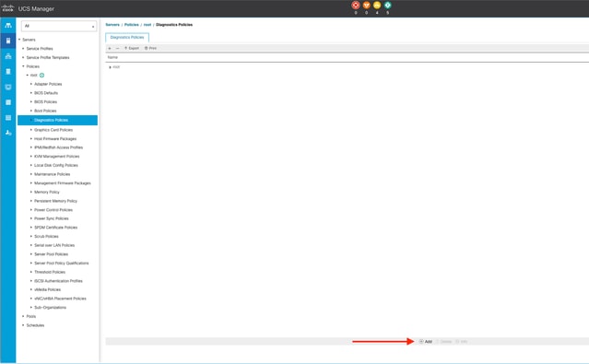Select Serial over LAN Policies tree item
This screenshot has height=364, width=589.
point(54,245)
